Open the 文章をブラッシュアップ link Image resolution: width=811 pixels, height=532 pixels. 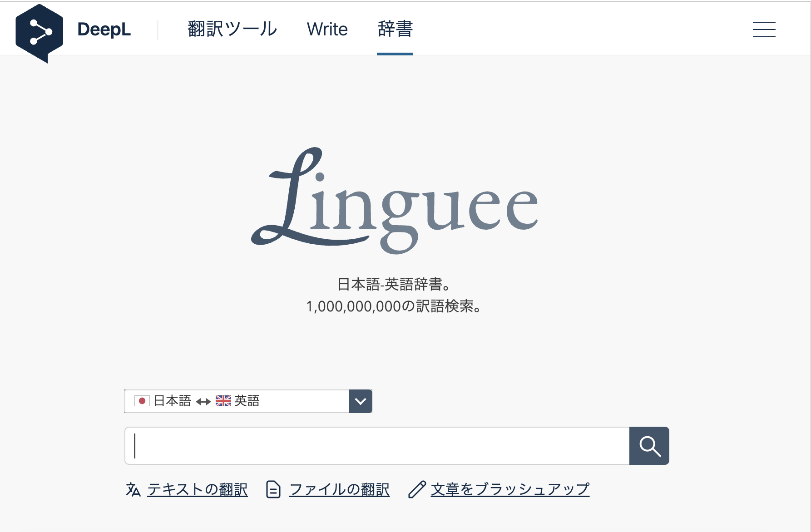[510, 489]
